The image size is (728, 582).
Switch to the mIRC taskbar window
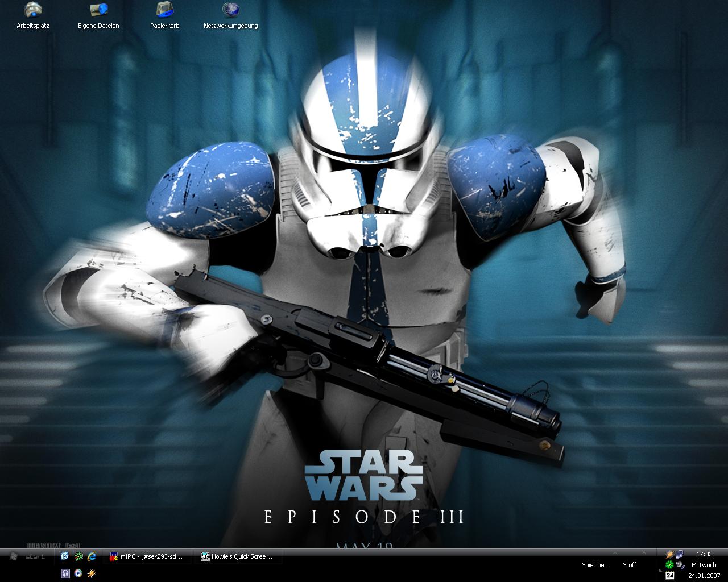click(148, 556)
